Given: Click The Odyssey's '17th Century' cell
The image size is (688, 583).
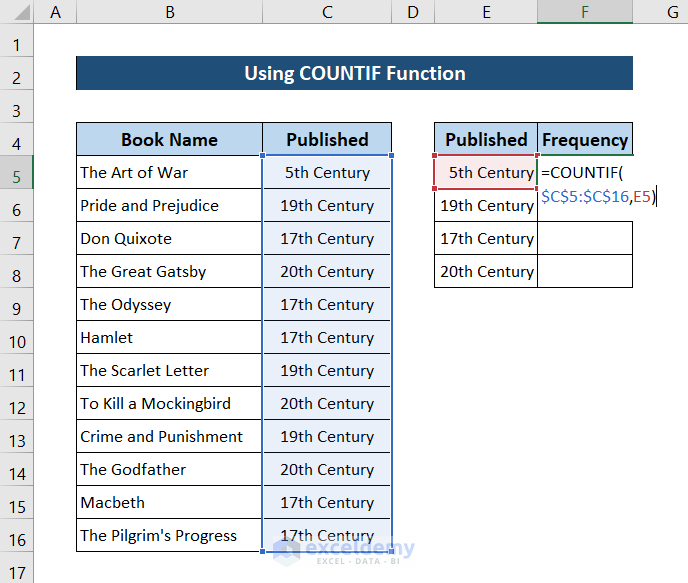Looking at the screenshot, I should point(327,304).
